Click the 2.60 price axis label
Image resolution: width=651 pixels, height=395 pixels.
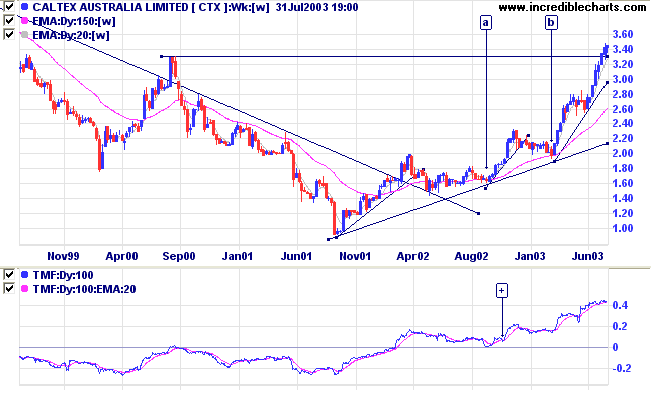(x=623, y=109)
